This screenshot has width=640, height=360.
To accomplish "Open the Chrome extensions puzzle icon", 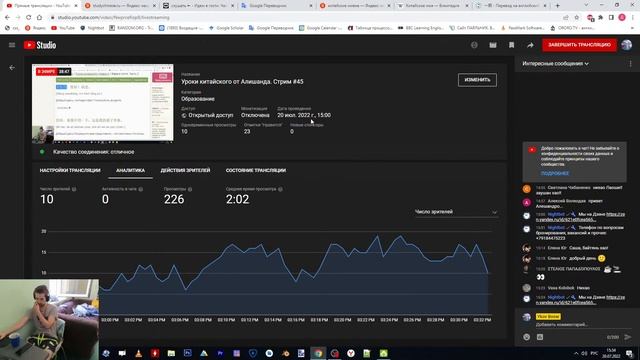I will coord(600,18).
